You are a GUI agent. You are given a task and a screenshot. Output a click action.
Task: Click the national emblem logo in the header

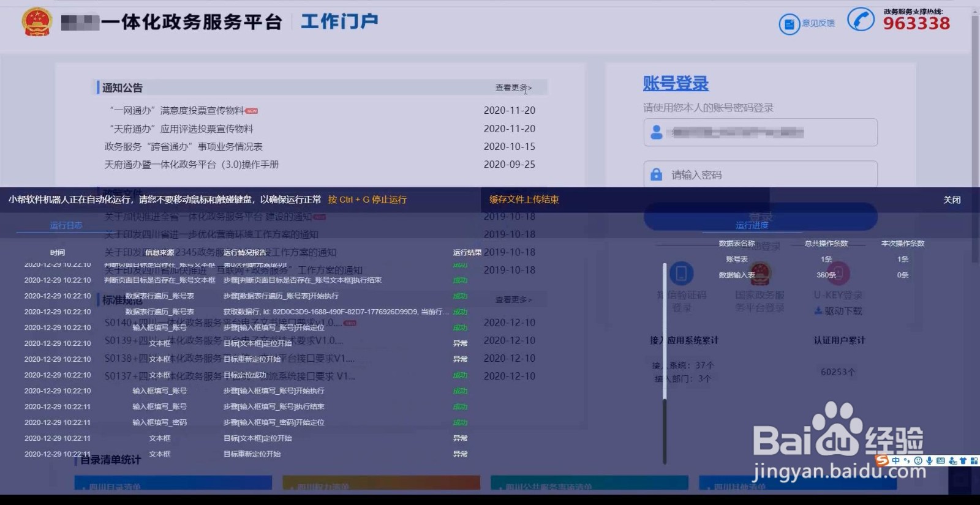(37, 22)
